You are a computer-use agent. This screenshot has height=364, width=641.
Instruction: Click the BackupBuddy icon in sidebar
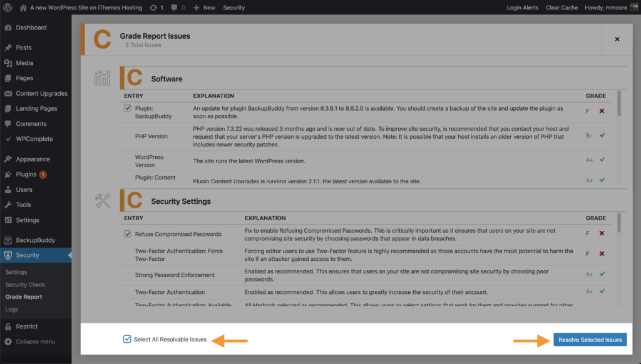coord(8,240)
